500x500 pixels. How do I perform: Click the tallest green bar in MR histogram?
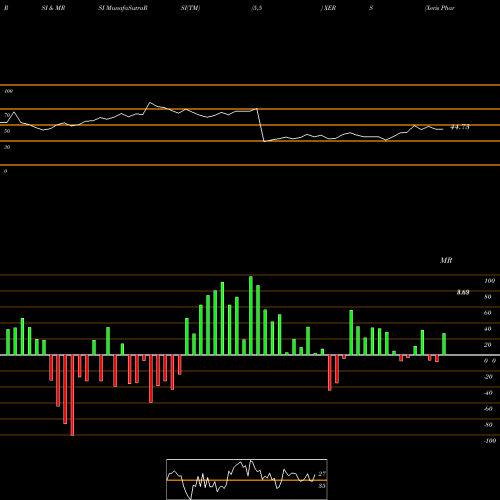(x=251, y=315)
